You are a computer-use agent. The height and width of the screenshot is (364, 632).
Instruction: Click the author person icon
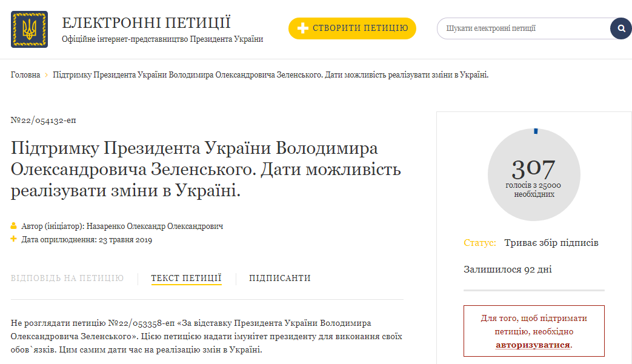pyautogui.click(x=14, y=227)
